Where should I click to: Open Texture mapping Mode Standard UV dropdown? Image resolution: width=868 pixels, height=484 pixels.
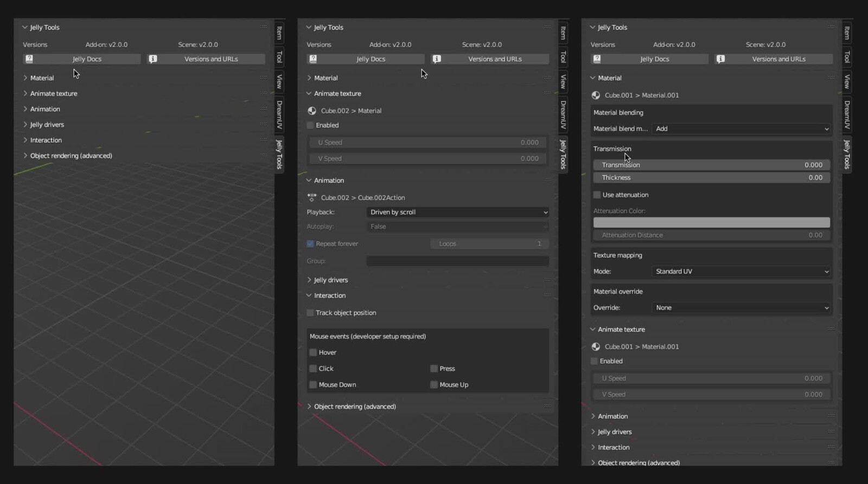[x=741, y=272]
